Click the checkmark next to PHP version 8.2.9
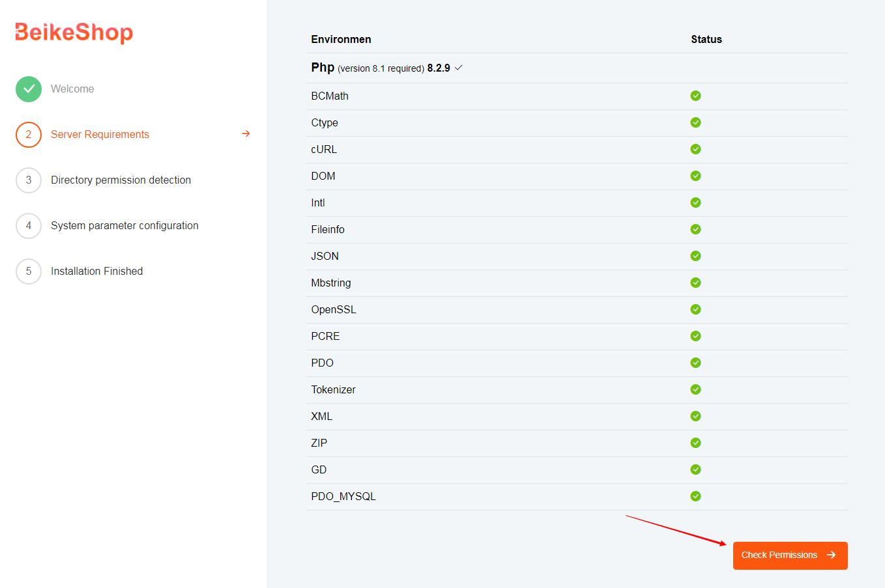This screenshot has height=588, width=885. [459, 68]
